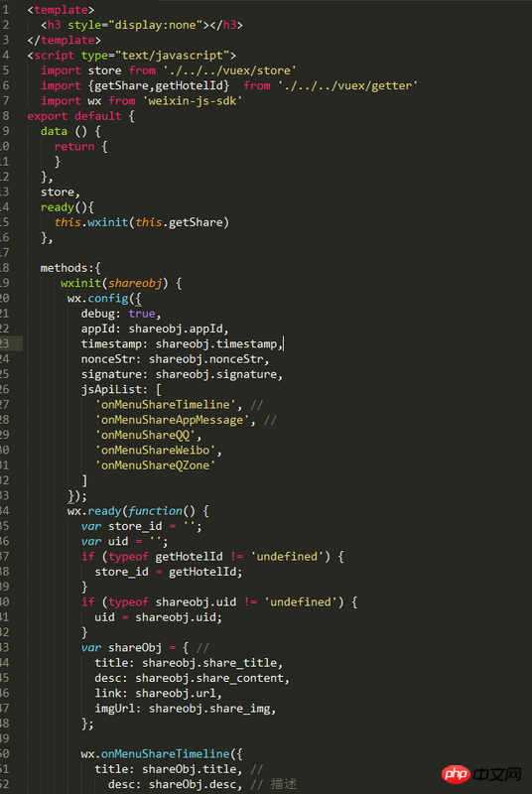The height and width of the screenshot is (794, 532).
Task: Click 'onMenuShareQZone' string
Action: (156, 465)
